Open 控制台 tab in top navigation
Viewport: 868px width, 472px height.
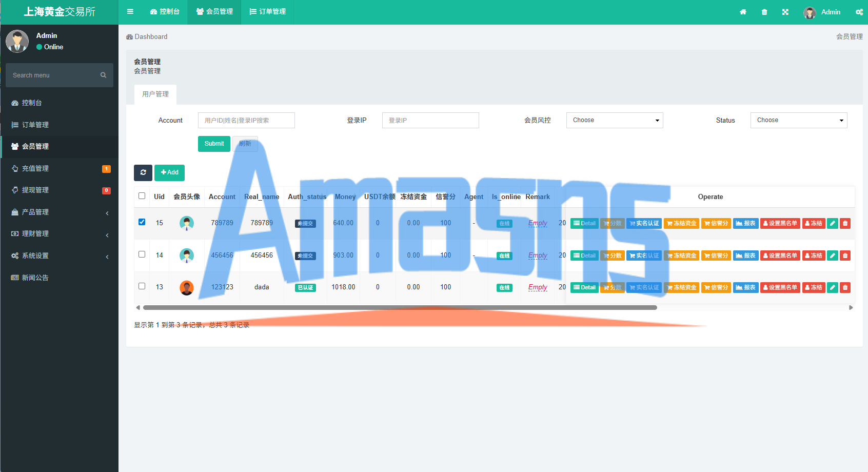tap(165, 12)
